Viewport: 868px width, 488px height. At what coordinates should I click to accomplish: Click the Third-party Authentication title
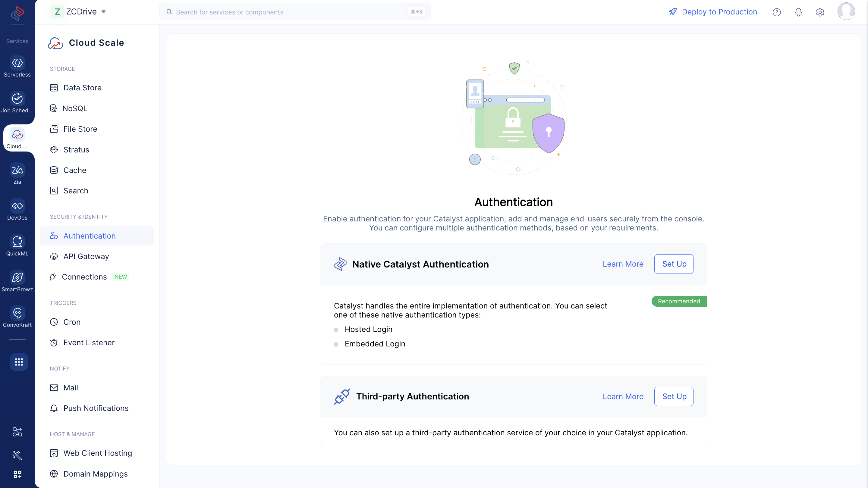point(412,396)
